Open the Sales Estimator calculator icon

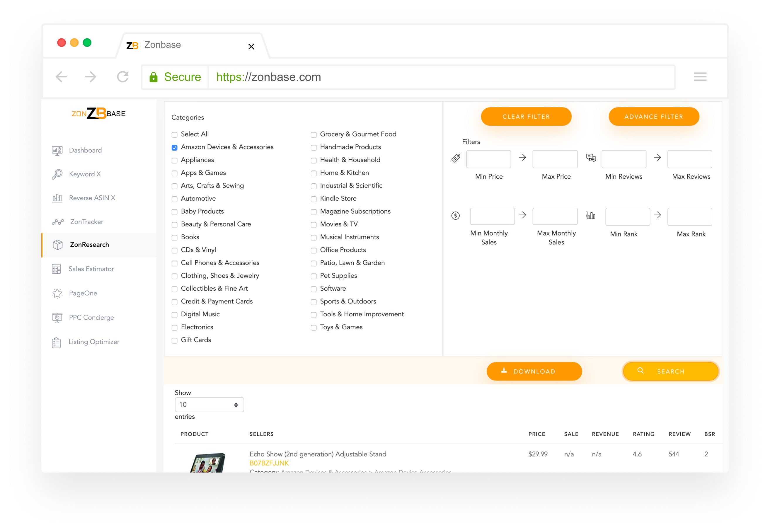point(56,269)
